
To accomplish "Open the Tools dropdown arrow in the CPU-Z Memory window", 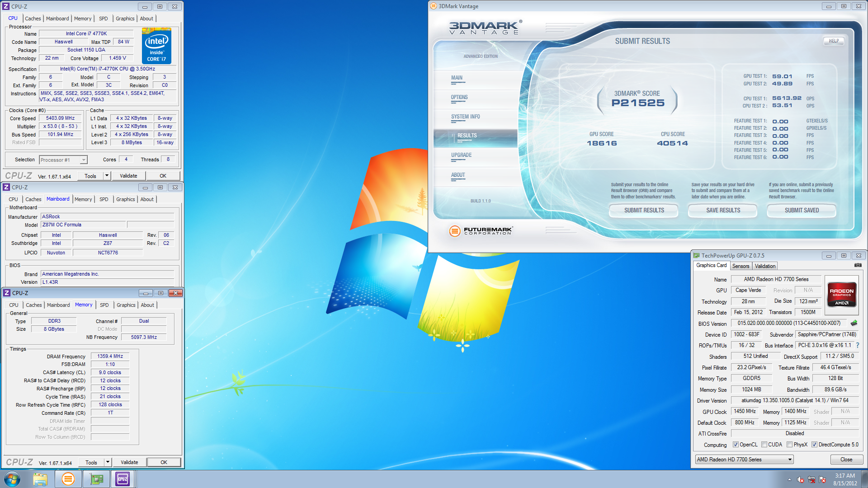I will point(108,462).
